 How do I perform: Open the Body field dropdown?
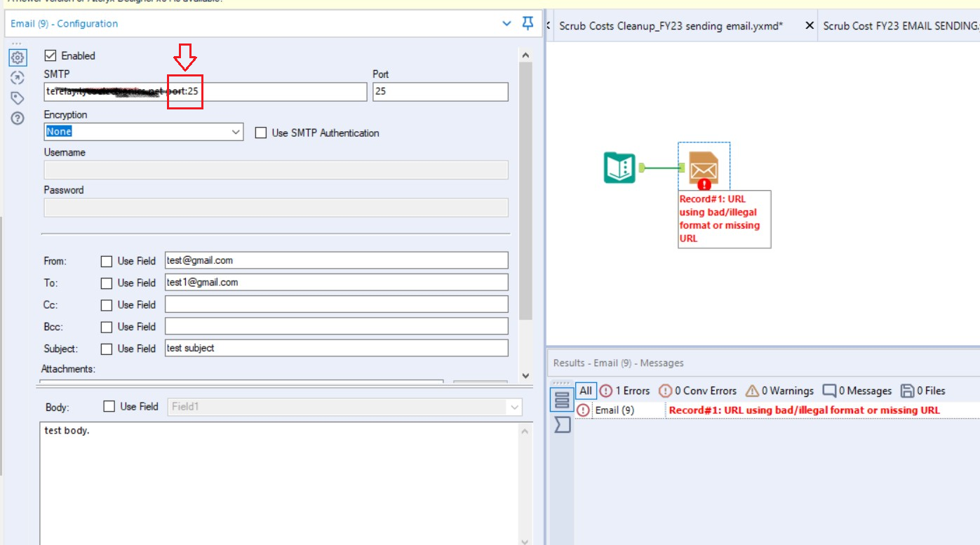(x=514, y=406)
